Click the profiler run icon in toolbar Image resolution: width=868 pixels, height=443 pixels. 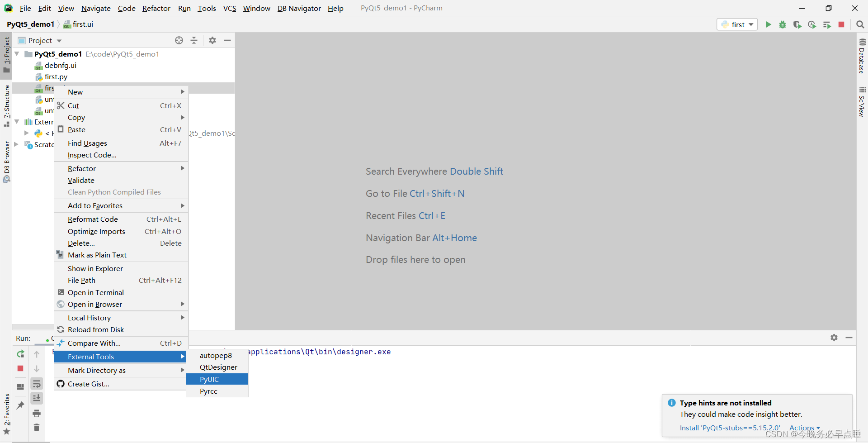pos(812,24)
